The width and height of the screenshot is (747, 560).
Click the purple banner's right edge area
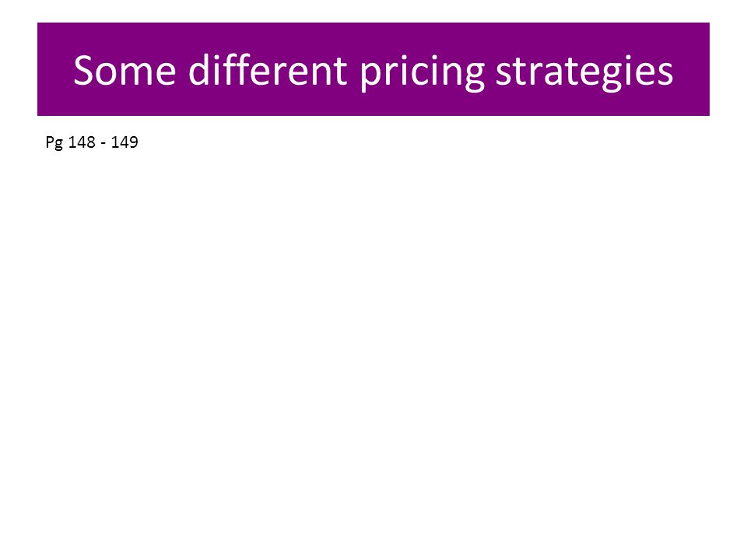693,69
